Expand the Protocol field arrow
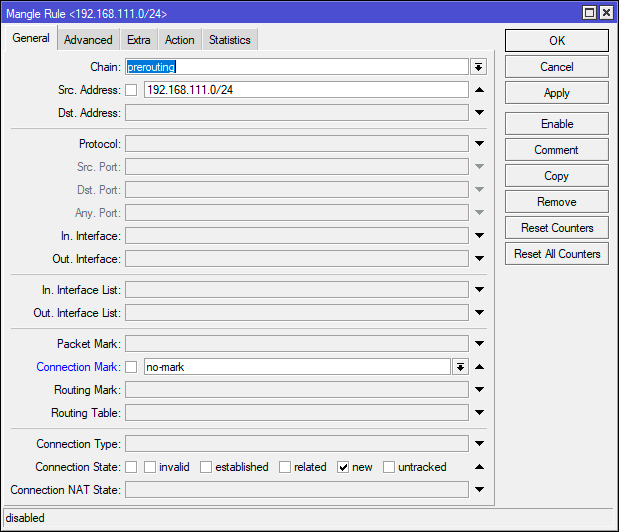This screenshot has height=532, width=619. [x=479, y=144]
